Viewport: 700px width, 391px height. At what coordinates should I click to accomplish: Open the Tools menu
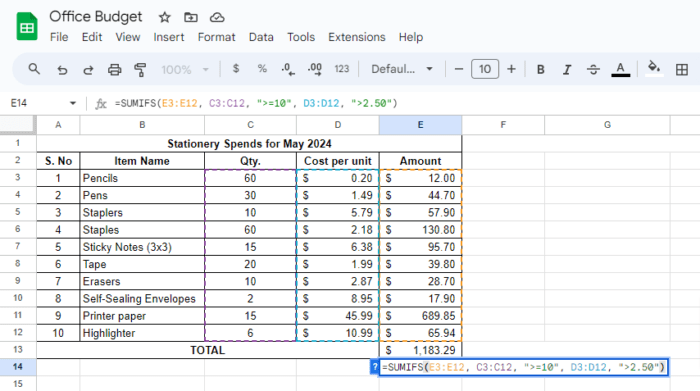tap(301, 37)
